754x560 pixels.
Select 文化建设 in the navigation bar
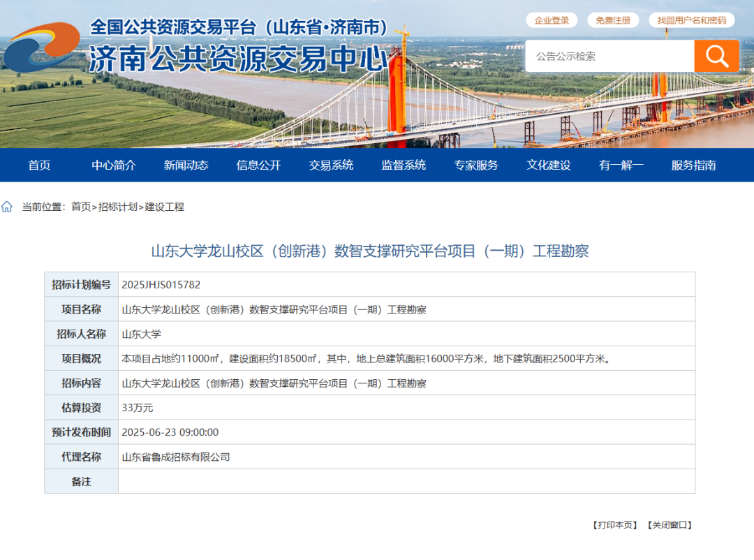pos(549,165)
